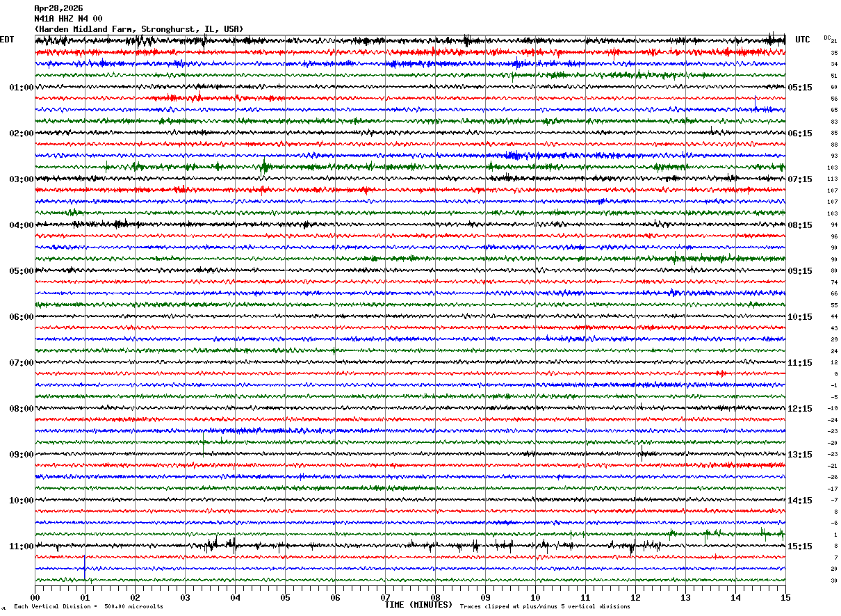
Task: Click minute tick '06' on time axis
Action: pos(335,597)
